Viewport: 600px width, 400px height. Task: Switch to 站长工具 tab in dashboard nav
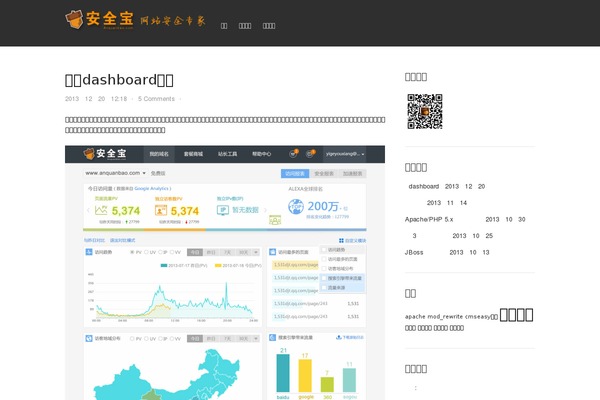227,154
